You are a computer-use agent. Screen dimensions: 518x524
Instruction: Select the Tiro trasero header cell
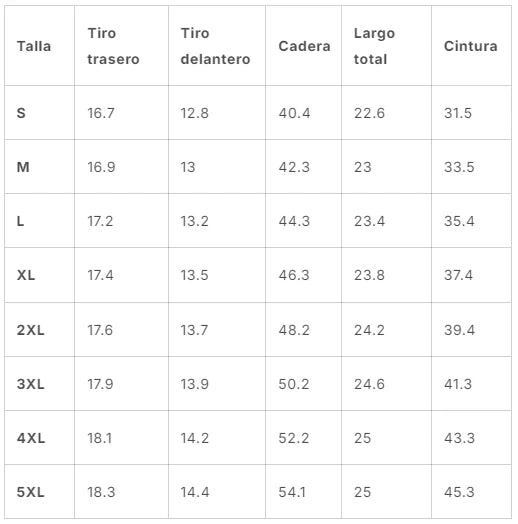click(x=113, y=46)
